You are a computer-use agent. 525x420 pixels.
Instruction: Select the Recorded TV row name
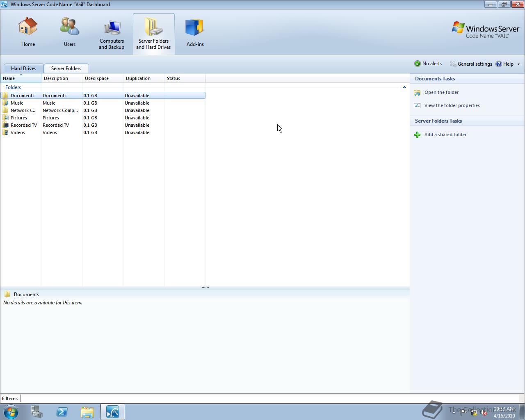click(x=24, y=125)
